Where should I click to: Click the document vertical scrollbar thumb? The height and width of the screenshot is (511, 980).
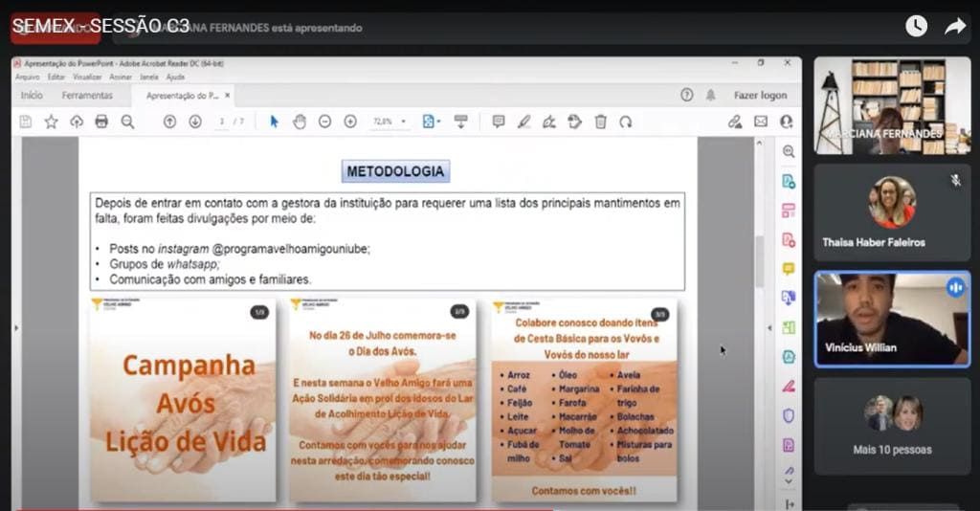(759, 261)
